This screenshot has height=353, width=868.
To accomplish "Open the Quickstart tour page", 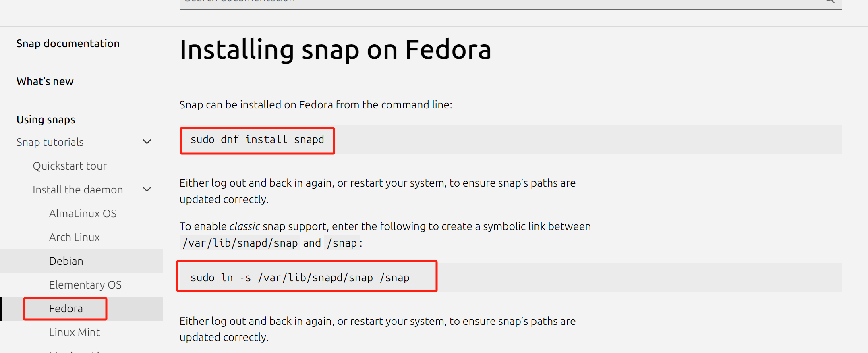I will pyautogui.click(x=70, y=166).
